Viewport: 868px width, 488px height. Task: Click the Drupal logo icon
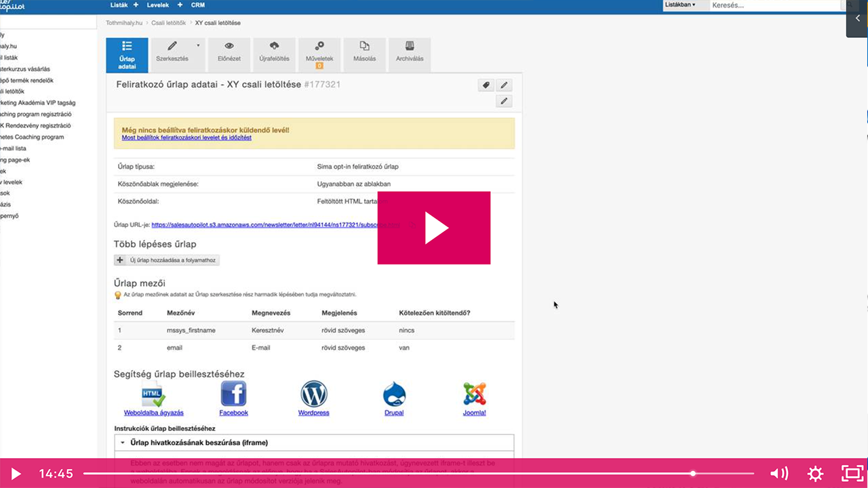click(x=394, y=394)
